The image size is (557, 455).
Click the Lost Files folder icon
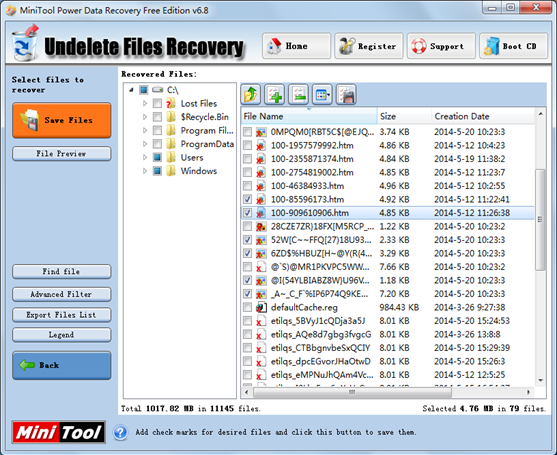click(x=171, y=103)
